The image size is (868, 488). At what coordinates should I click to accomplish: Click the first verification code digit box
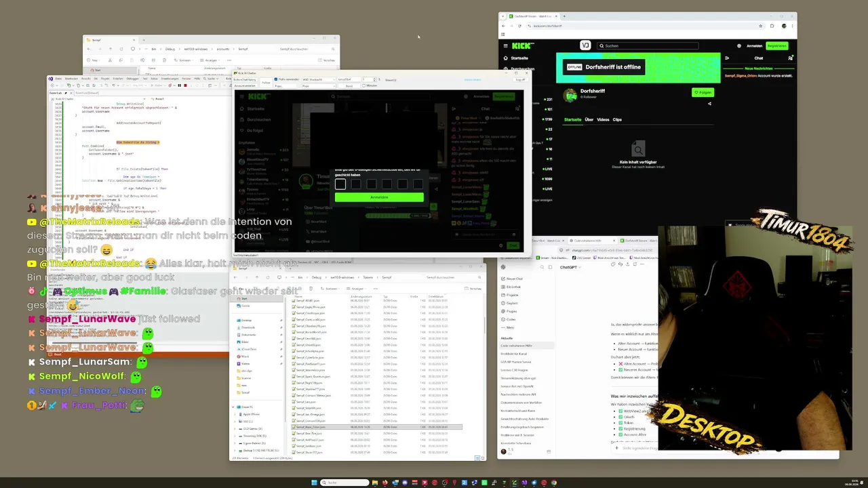[x=340, y=184]
